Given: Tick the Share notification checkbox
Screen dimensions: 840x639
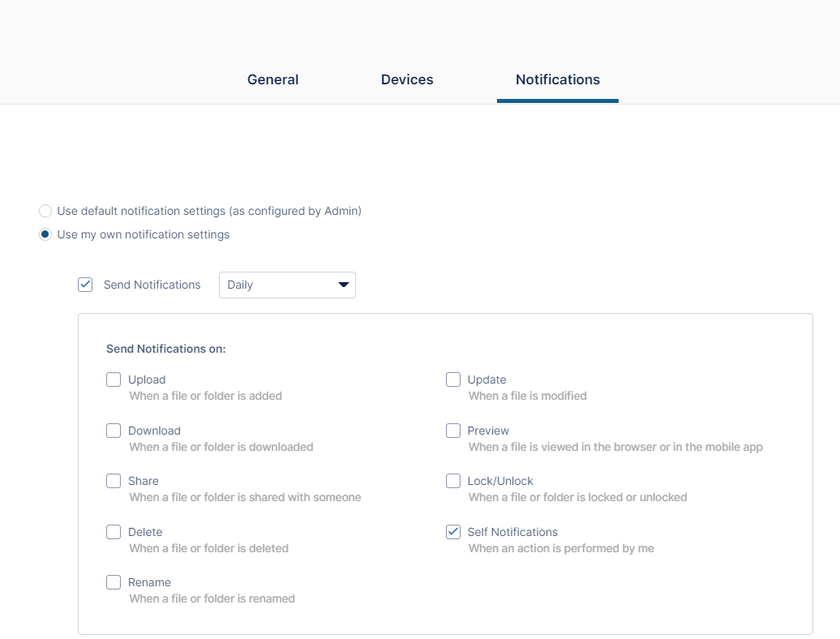Looking at the screenshot, I should [x=114, y=481].
